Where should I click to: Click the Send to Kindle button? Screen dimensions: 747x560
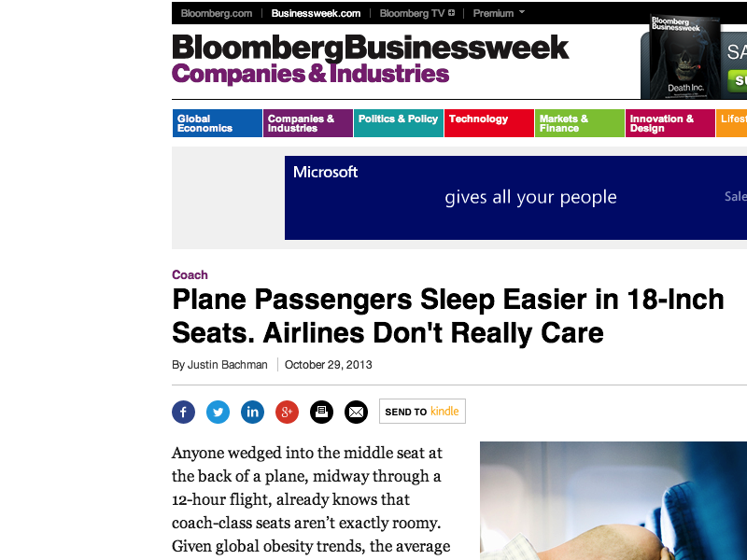click(x=422, y=412)
